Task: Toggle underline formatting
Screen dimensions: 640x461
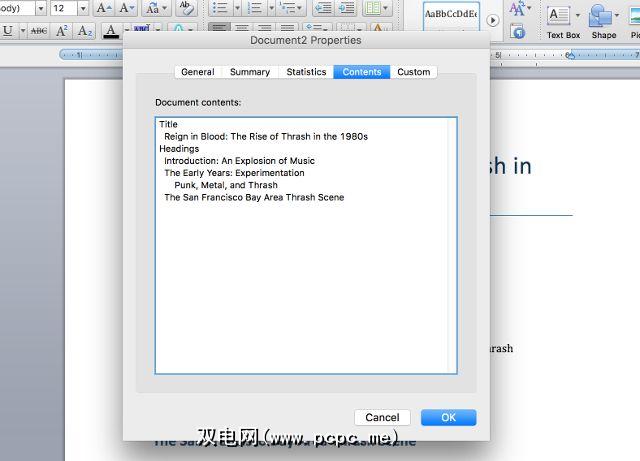Action: pyautogui.click(x=9, y=31)
